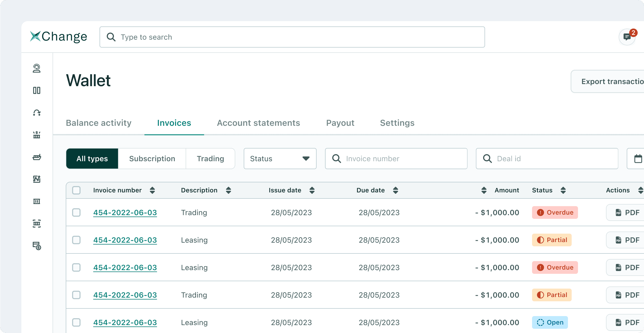Open the Settings tab
This screenshot has width=644, height=333.
pyautogui.click(x=397, y=123)
